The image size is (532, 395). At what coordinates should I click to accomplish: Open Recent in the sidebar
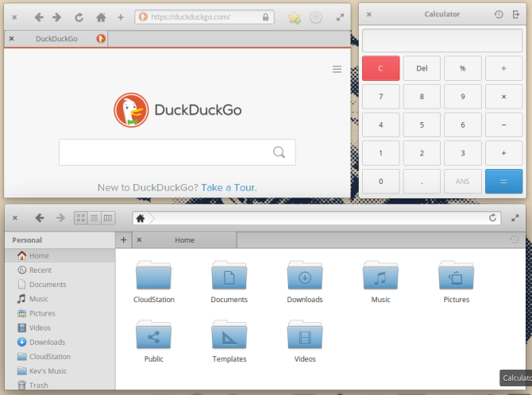click(60, 270)
